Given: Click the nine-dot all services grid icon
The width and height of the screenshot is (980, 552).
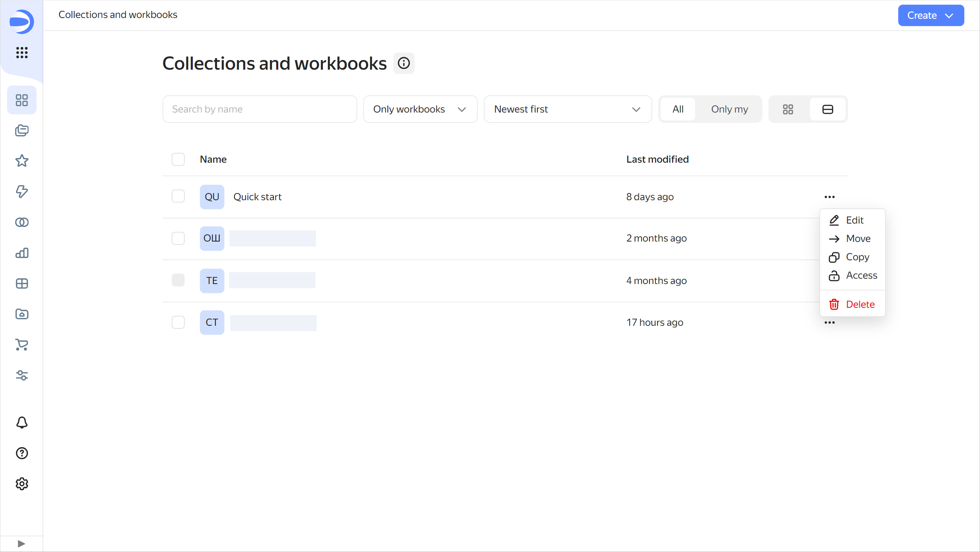Looking at the screenshot, I should [x=22, y=52].
